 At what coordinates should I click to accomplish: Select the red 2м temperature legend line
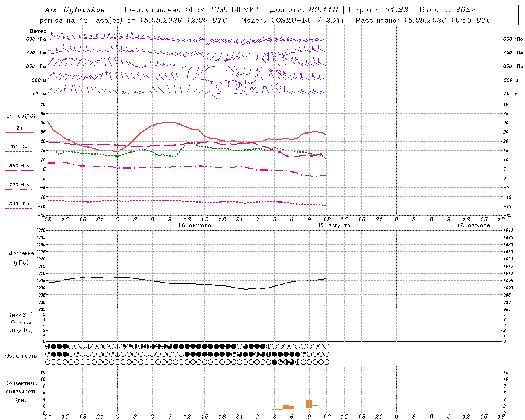point(19,132)
